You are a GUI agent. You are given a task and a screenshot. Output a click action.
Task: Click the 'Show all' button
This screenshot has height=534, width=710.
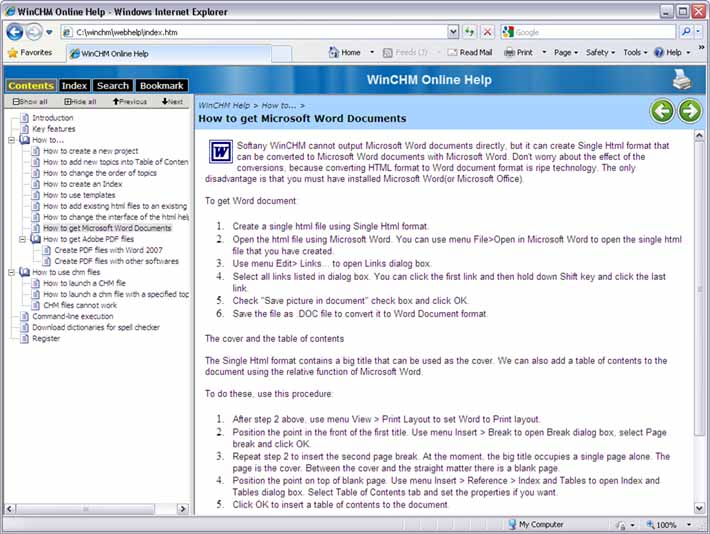coord(30,101)
